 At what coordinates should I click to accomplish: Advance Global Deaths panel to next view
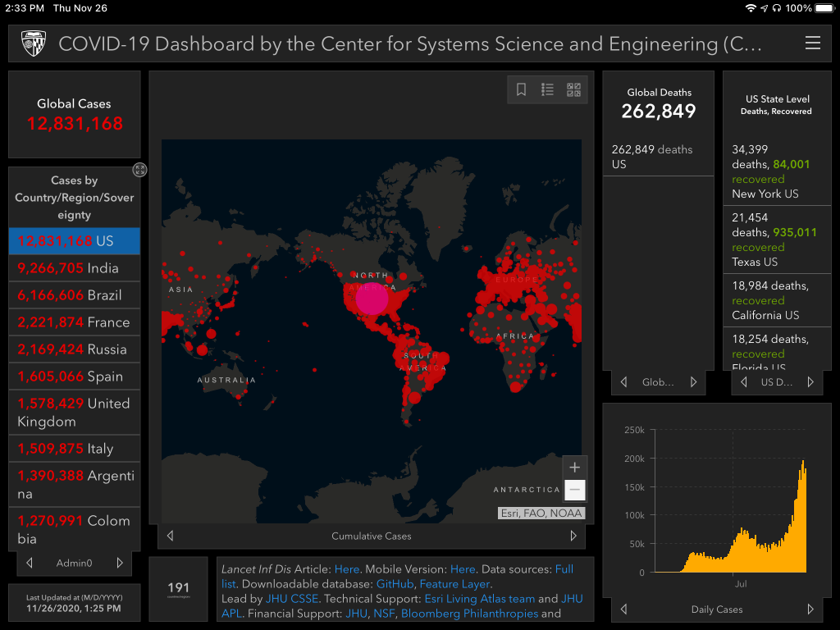coord(693,382)
